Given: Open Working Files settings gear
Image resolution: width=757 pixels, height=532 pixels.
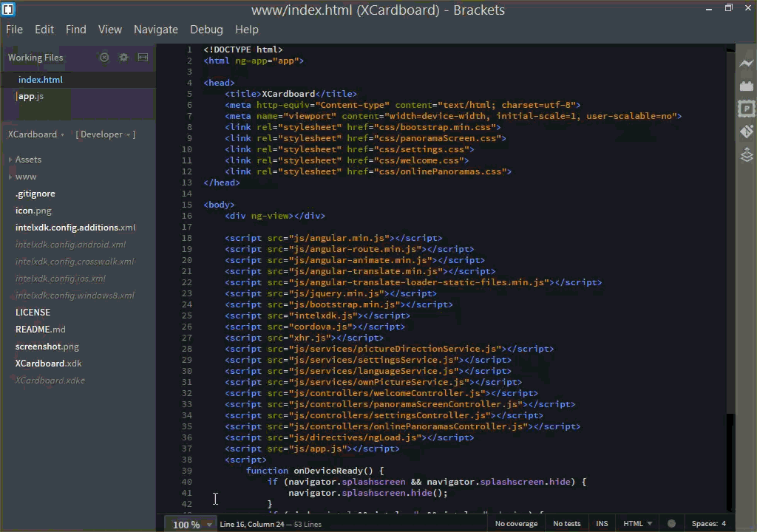Looking at the screenshot, I should (x=123, y=58).
